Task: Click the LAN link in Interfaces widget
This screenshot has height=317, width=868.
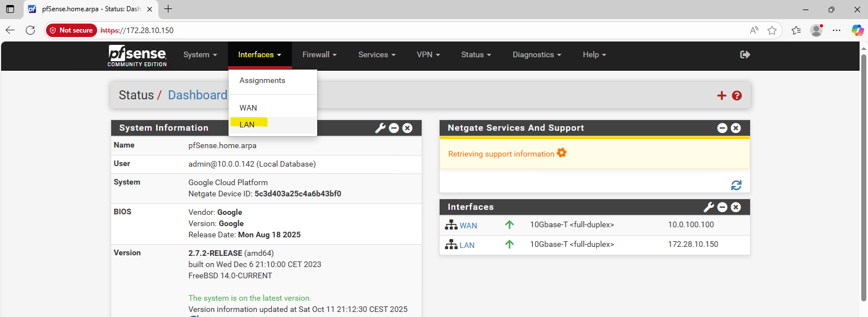Action: point(467,245)
